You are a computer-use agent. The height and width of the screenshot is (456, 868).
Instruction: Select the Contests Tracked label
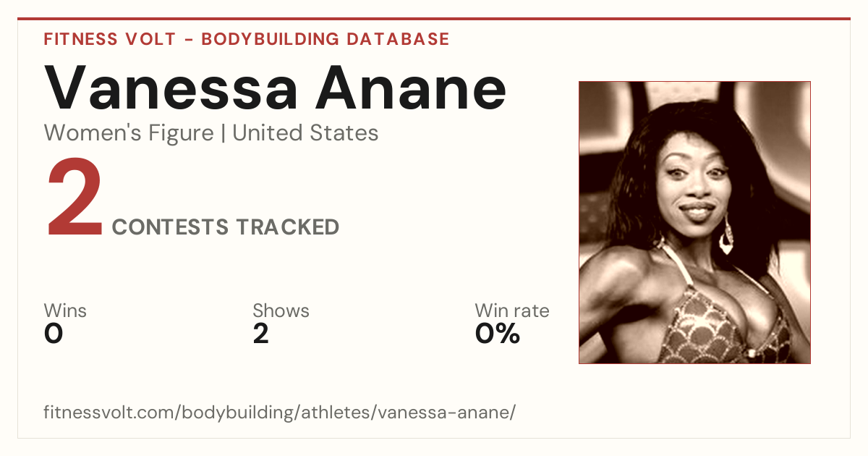pyautogui.click(x=226, y=227)
